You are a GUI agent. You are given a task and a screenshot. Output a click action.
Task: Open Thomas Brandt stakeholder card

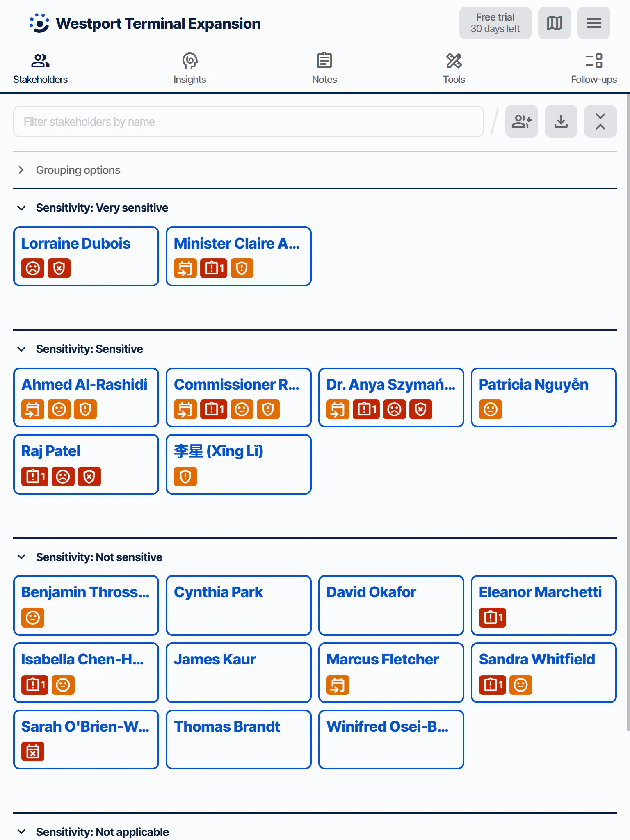tap(239, 740)
